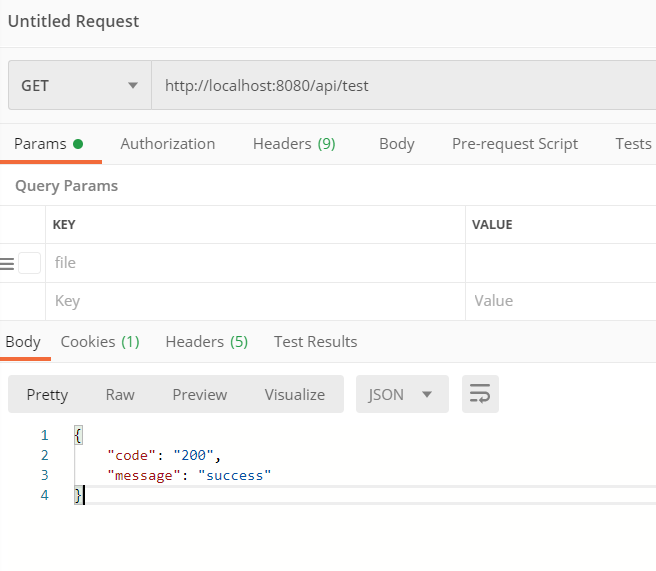Select the request Body tab
This screenshot has height=571, width=656.
click(396, 144)
